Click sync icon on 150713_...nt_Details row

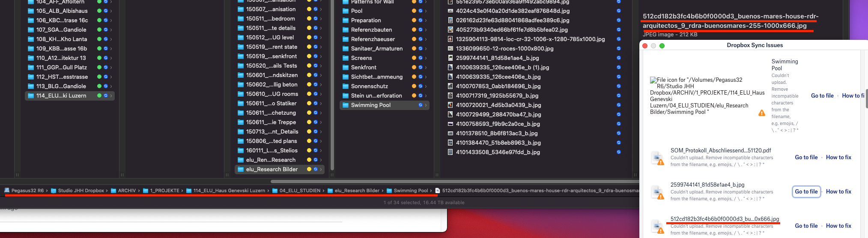point(316,131)
